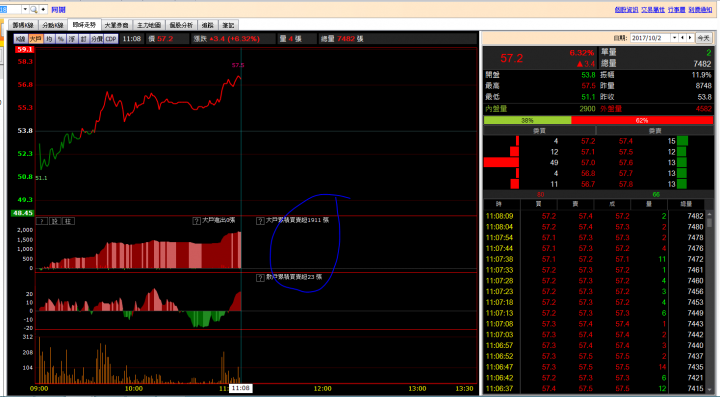Click the trade list vertical scrollbar
The width and height of the screenshot is (720, 397).
[x=710, y=303]
